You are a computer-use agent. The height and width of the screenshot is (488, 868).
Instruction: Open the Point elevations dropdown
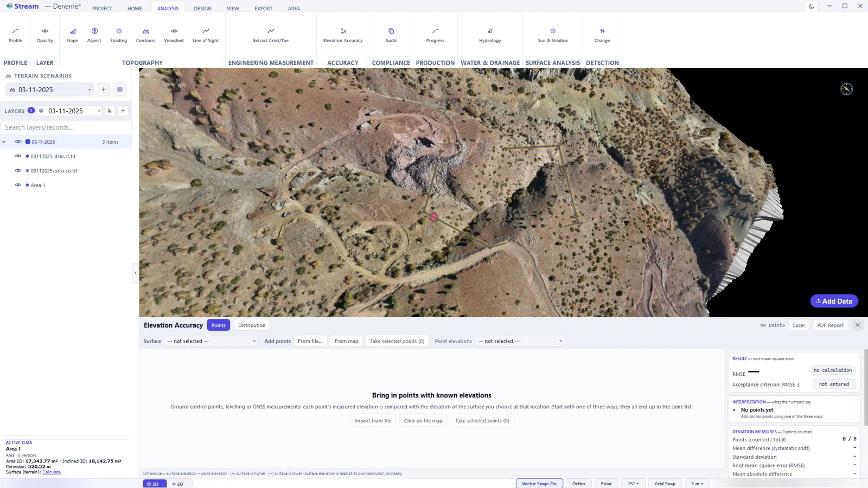pyautogui.click(x=520, y=341)
